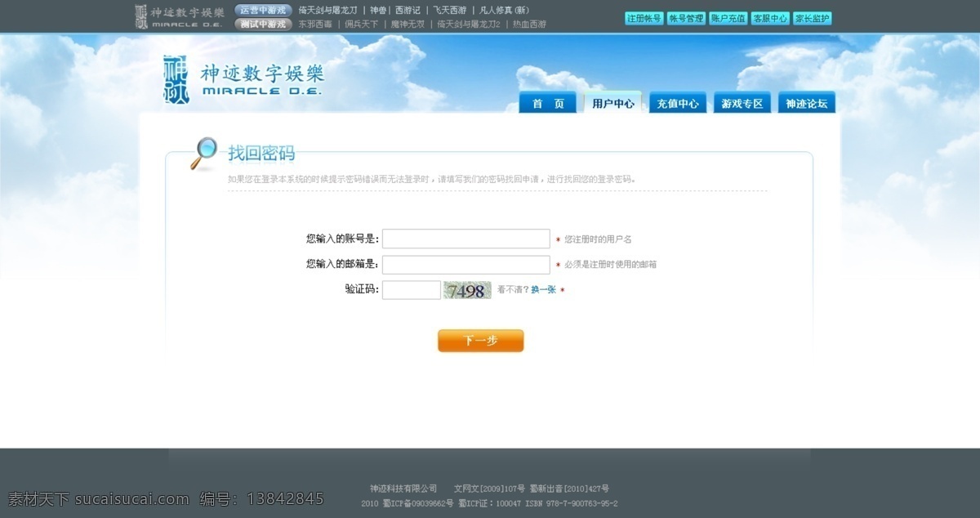The height and width of the screenshot is (518, 980).
Task: Click the 您输入的邮箱是 label
Action: click(x=343, y=264)
